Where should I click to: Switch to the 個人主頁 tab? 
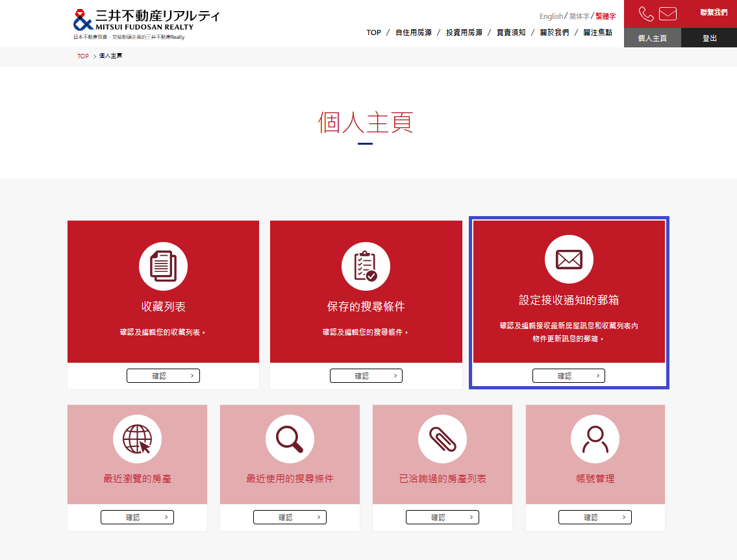653,38
